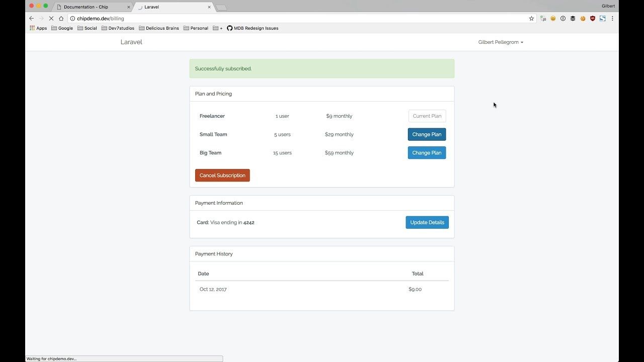Click the layered stack extension icon

[573, 18]
